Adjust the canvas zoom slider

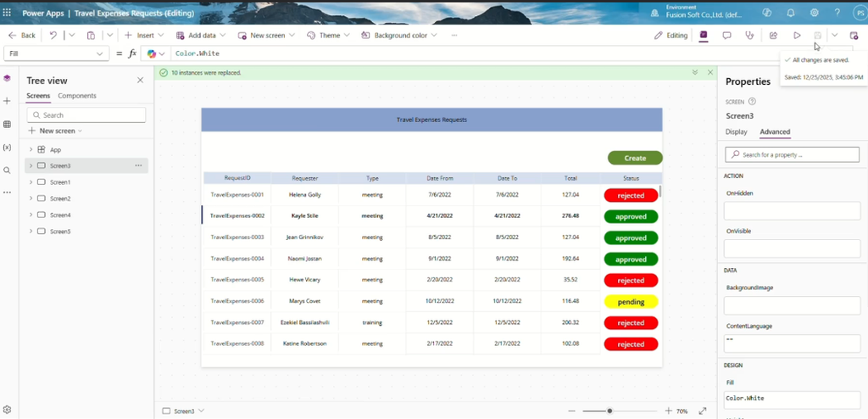pos(609,411)
